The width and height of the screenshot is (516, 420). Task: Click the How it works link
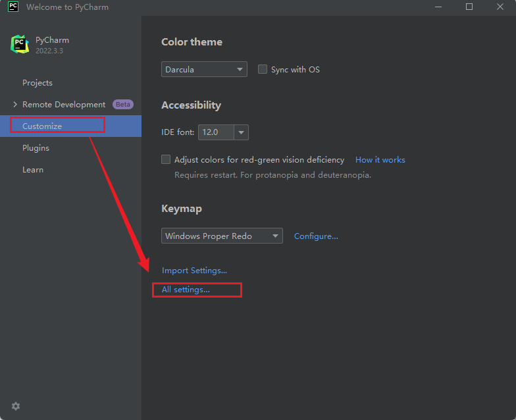coord(380,159)
